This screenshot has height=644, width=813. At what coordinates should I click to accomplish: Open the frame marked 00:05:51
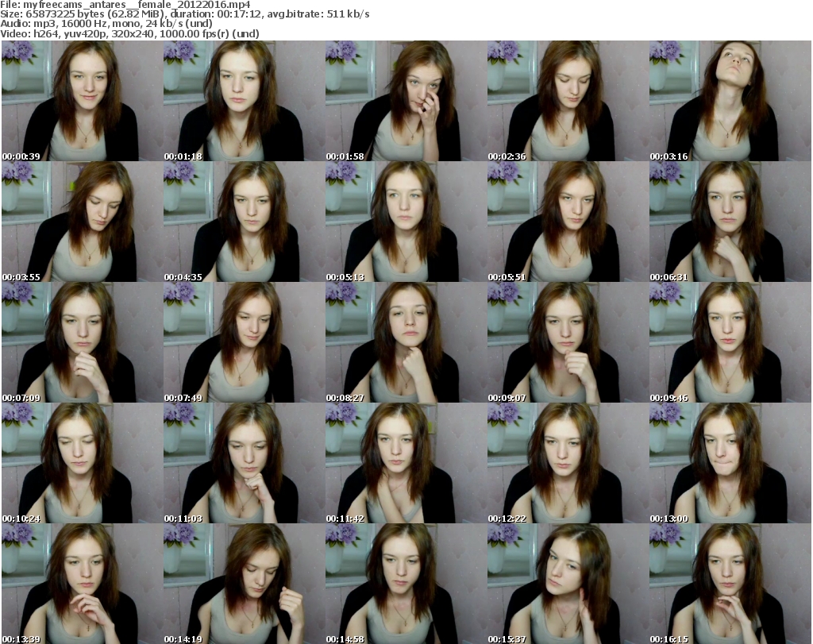pyautogui.click(x=568, y=222)
